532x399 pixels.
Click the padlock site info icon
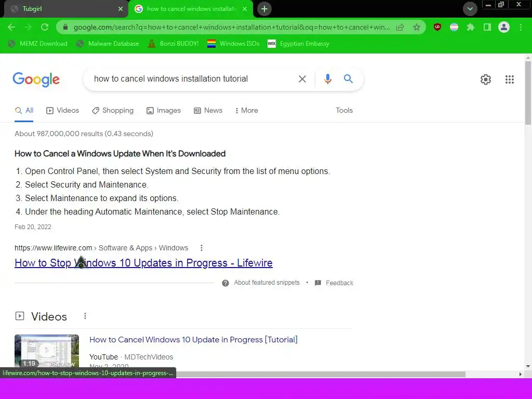point(65,27)
